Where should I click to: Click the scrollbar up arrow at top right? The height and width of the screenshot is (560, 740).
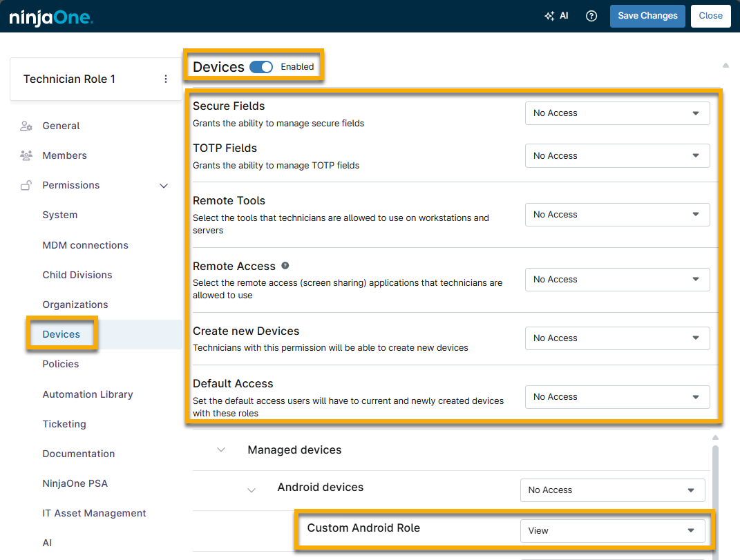coord(725,66)
